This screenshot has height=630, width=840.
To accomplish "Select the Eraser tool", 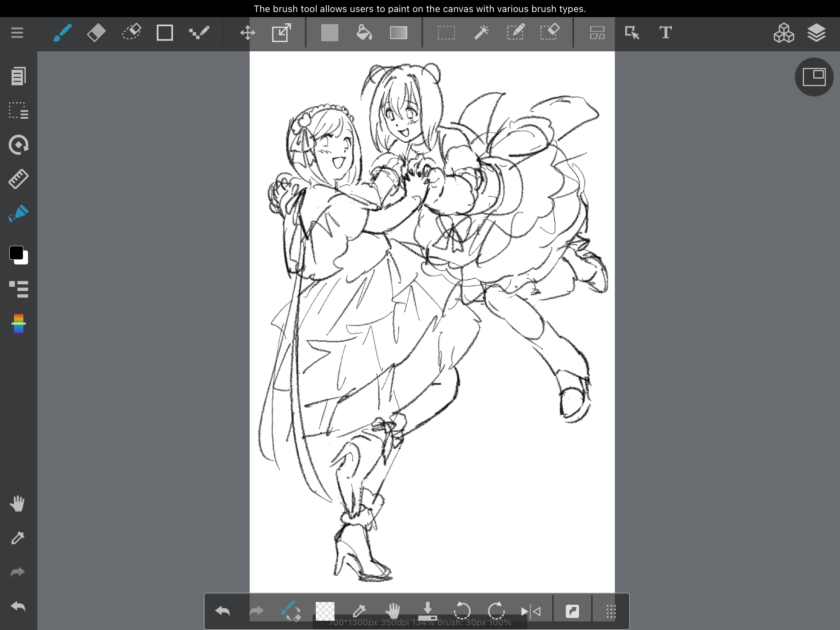I will (96, 33).
